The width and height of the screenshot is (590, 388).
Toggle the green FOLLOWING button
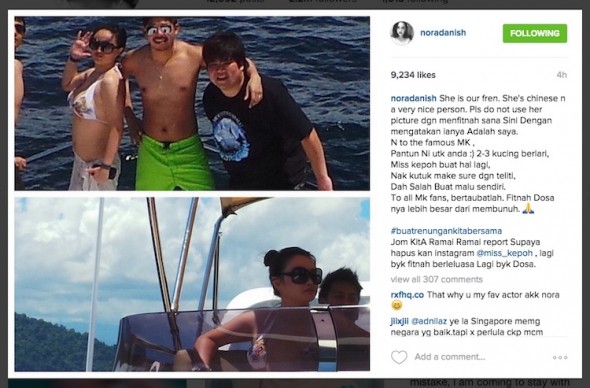[x=535, y=33]
